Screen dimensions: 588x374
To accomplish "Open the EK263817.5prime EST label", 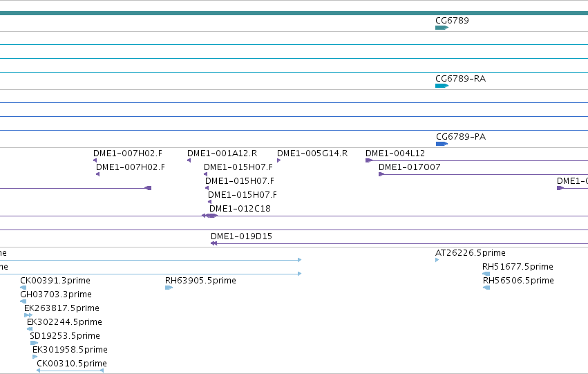I will tap(61, 308).
